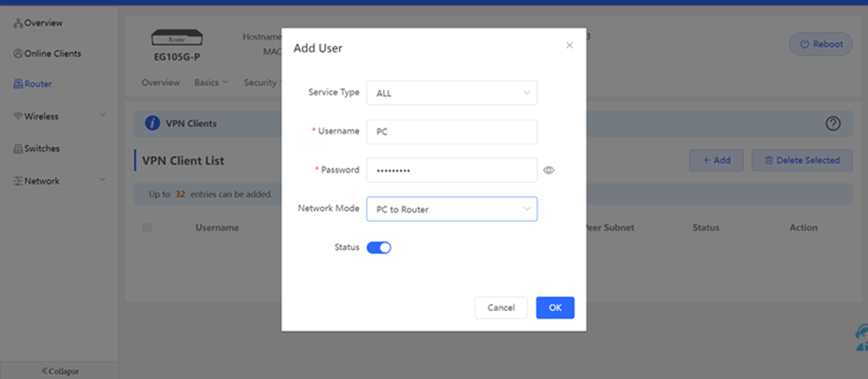Select Router in the sidebar
The width and height of the screenshot is (868, 379).
click(x=33, y=84)
